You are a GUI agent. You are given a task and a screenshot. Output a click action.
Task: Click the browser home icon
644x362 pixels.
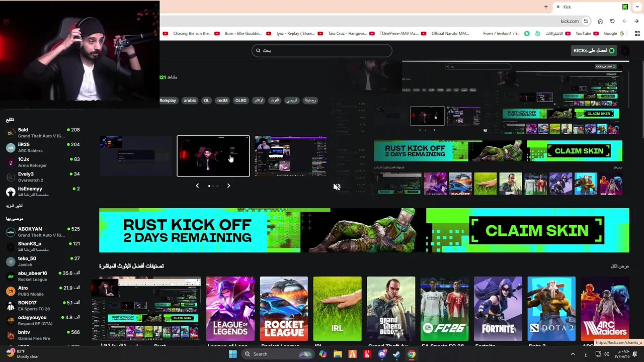point(600,21)
